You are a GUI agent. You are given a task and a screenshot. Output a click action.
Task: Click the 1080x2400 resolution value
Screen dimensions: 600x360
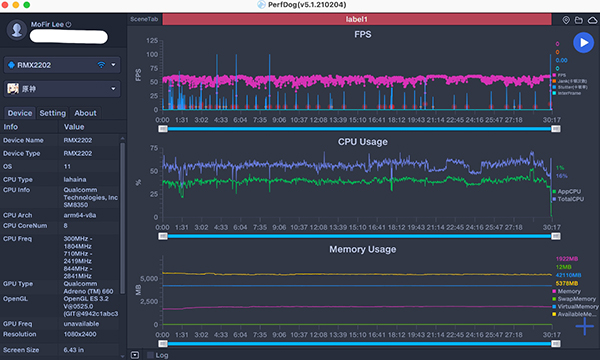pyautogui.click(x=80, y=334)
